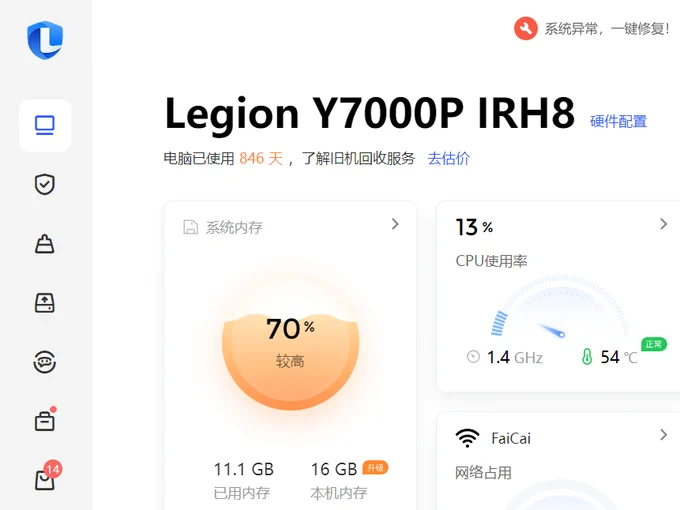Click the orange 升级 upgrade badge
Viewport: 680px width, 510px height.
pyautogui.click(x=375, y=468)
